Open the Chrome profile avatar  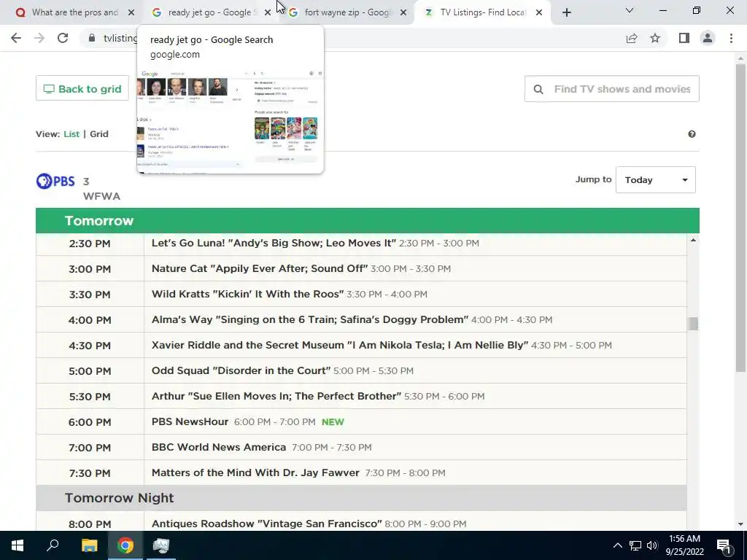[708, 38]
